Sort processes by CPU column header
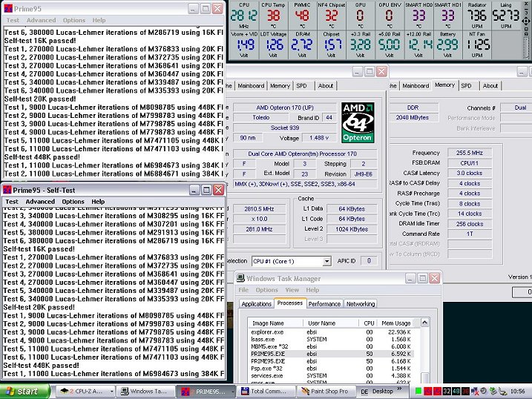This screenshot has width=532, height=399. [x=369, y=323]
